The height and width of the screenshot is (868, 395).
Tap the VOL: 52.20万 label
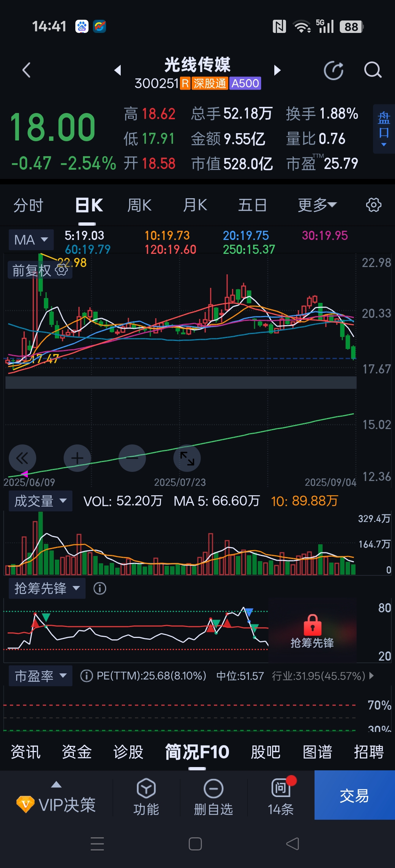[123, 501]
